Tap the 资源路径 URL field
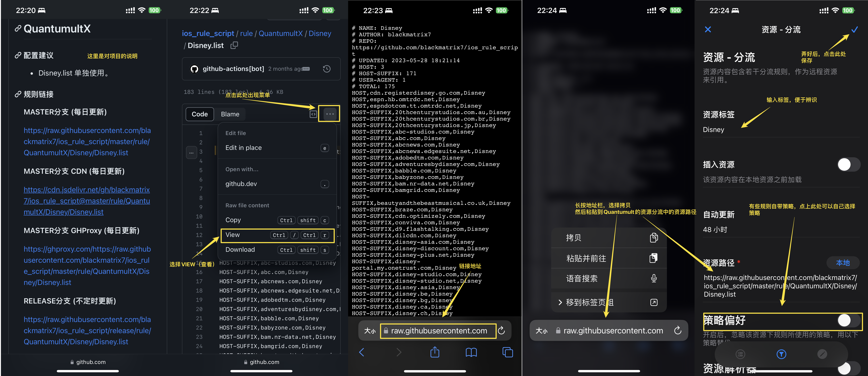The height and width of the screenshot is (376, 868). [780, 286]
